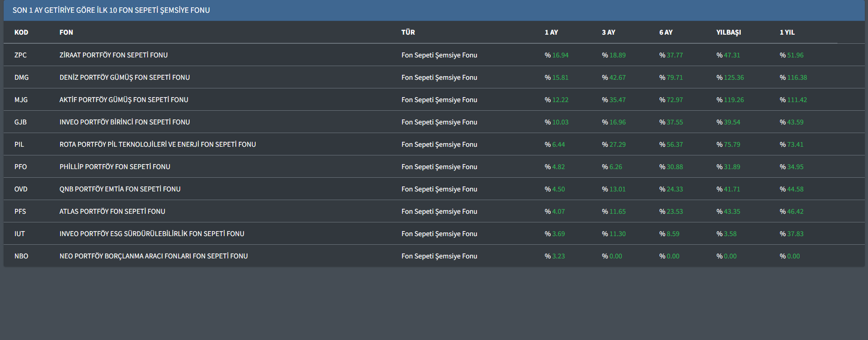
Task: Click NEO PORTFÖY BORÇLANMA ARACI FONLARI fund
Action: 154,256
